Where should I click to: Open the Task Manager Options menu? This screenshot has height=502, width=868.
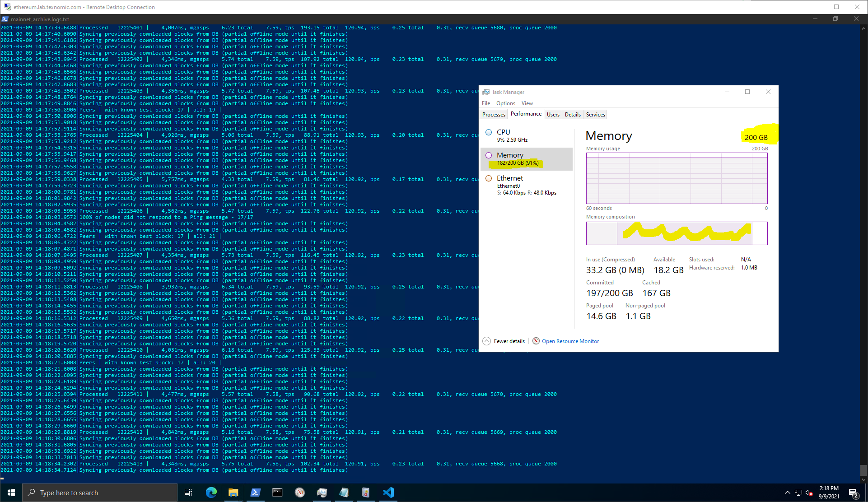click(x=506, y=103)
